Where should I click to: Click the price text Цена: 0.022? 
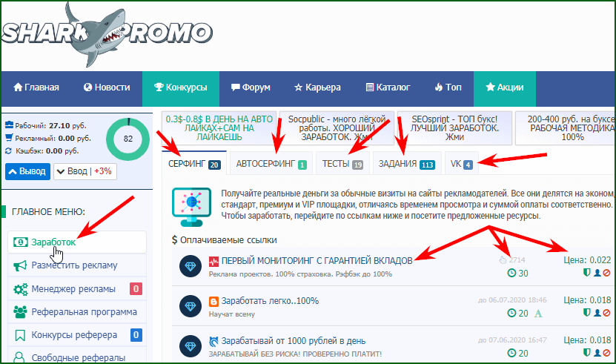tap(587, 260)
